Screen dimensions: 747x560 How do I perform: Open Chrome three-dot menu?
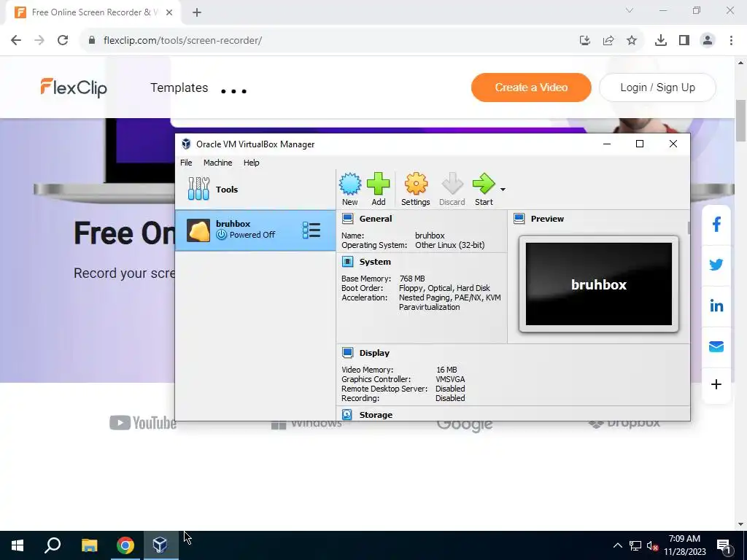[731, 41]
